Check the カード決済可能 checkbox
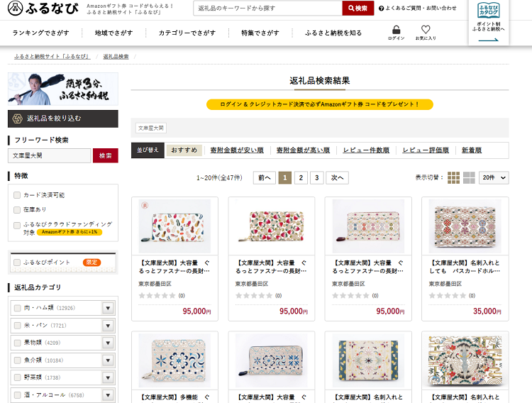532x403 pixels. pos(17,194)
